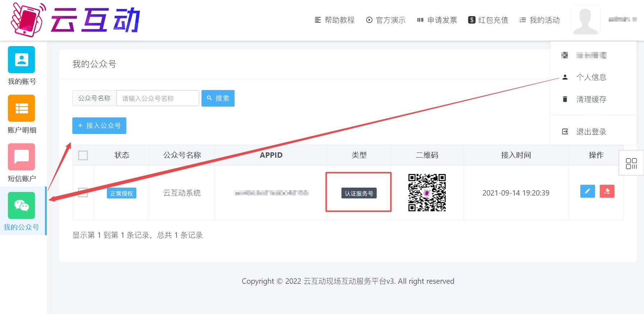Open the orange 账户明细 sidebar icon
Screen dimensions: 644x314
click(22, 108)
